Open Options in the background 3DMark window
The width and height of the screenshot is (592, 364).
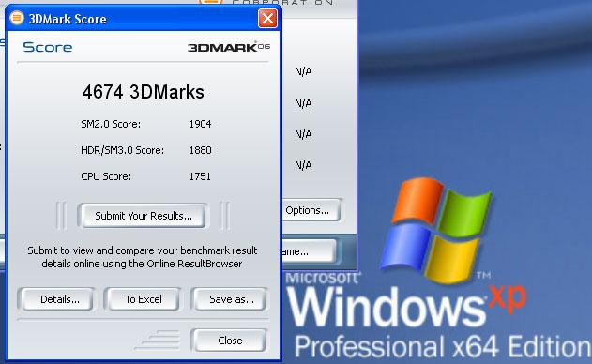point(311,210)
